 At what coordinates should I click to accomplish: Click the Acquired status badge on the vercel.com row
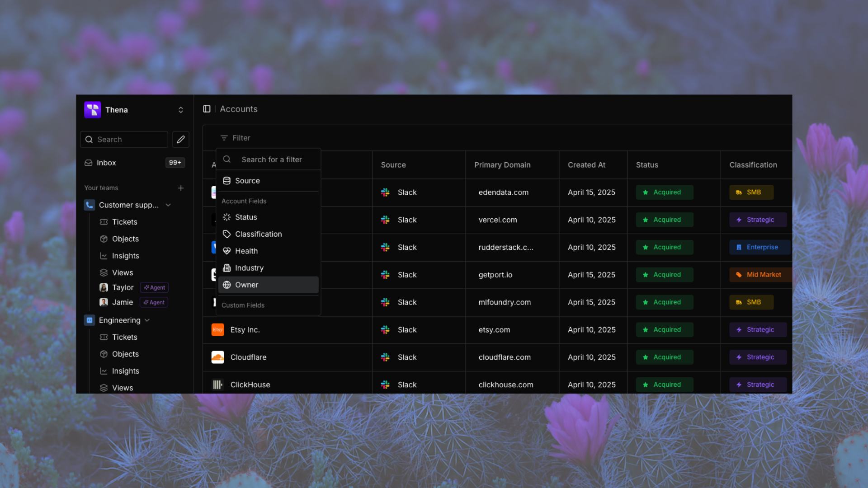(x=664, y=220)
